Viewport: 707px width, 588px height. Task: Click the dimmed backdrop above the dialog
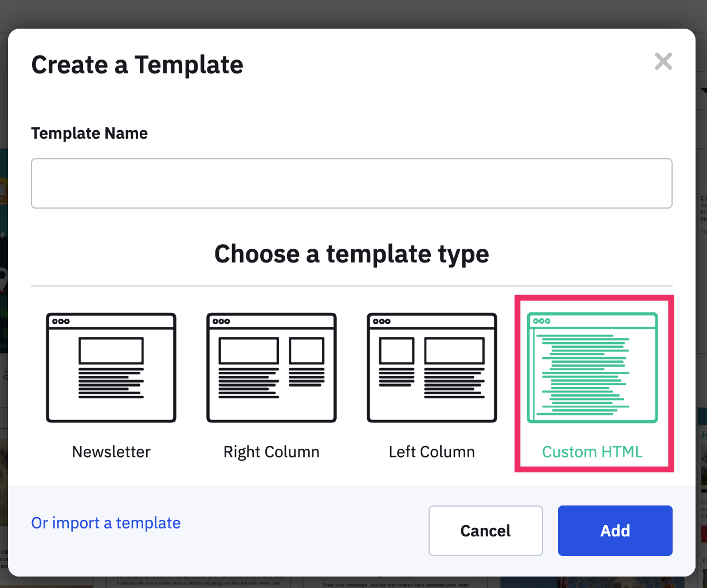353,13
